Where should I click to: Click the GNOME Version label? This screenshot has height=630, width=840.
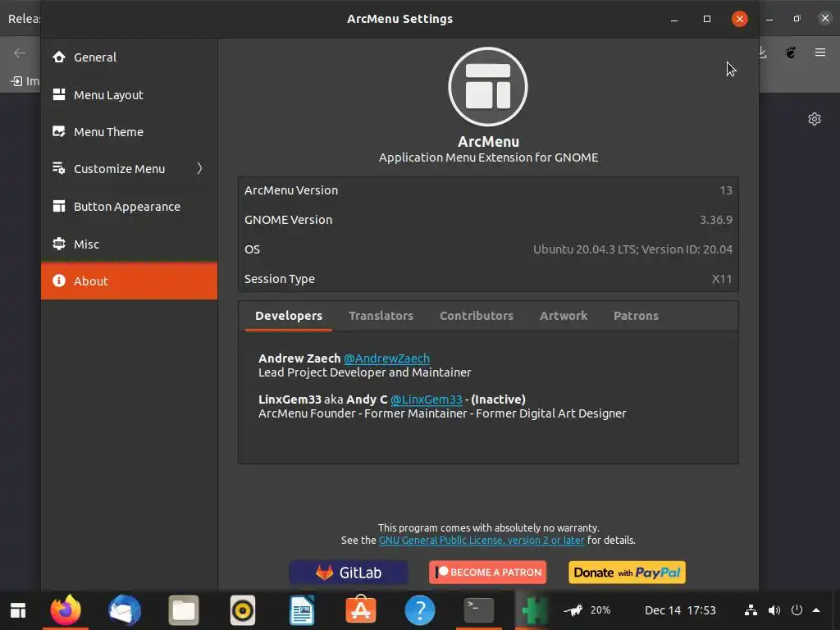[x=288, y=220]
